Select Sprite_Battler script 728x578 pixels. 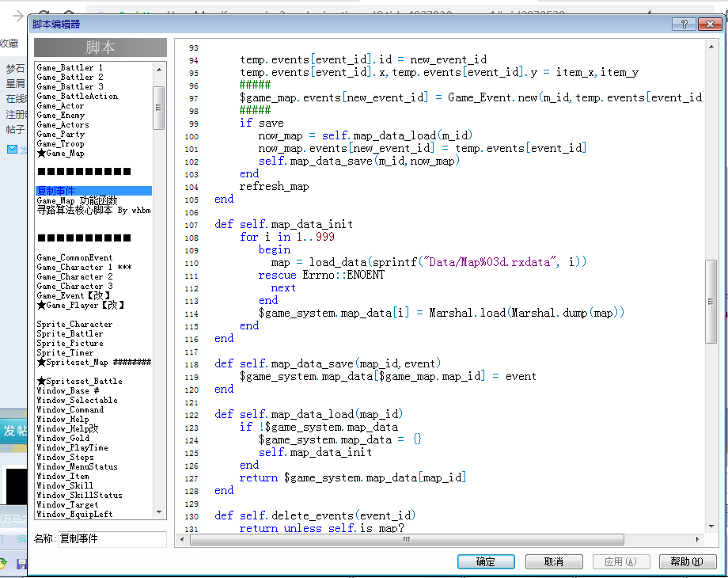tap(70, 333)
